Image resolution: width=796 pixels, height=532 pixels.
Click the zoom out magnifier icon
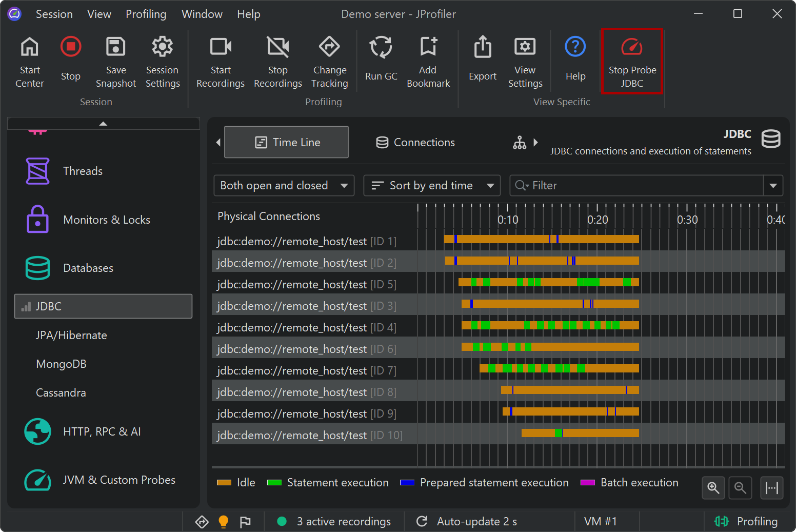click(x=740, y=487)
